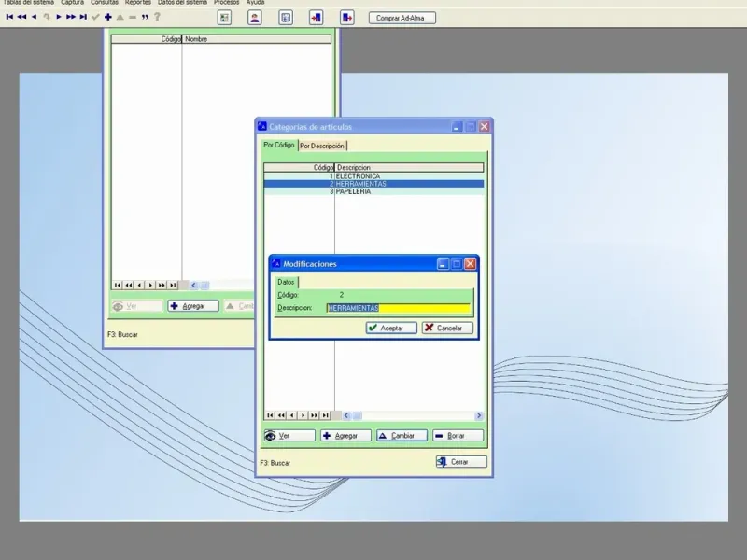747x560 pixels.
Task: Confirm changes with the Aceptar button
Action: 391,329
